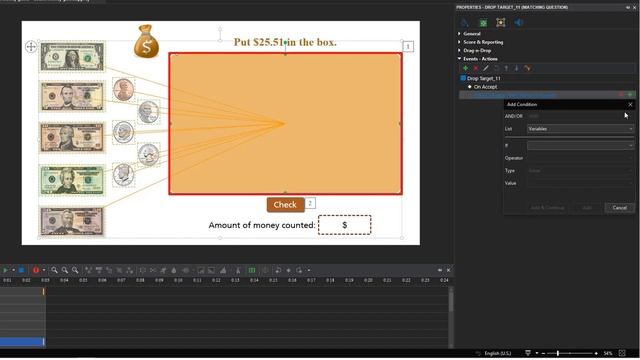Screen dimensions: 640x360
Task: Click the move handle icon on slide
Action: 31,47
